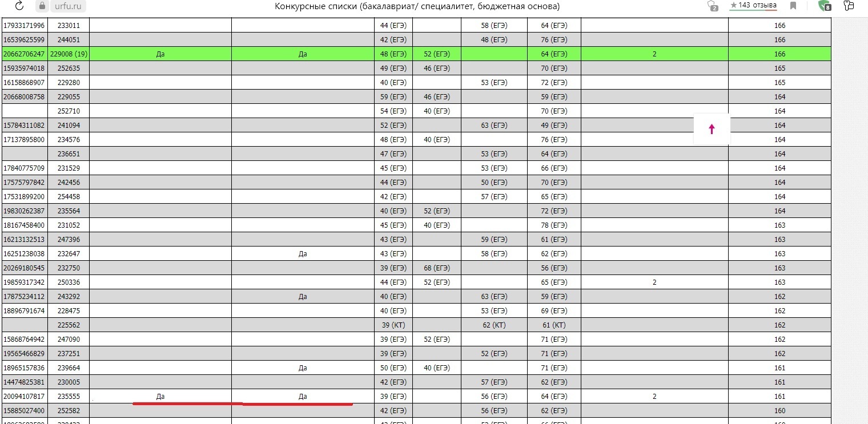The height and width of the screenshot is (424, 868).
Task: Select number 250336
Action: pos(69,282)
